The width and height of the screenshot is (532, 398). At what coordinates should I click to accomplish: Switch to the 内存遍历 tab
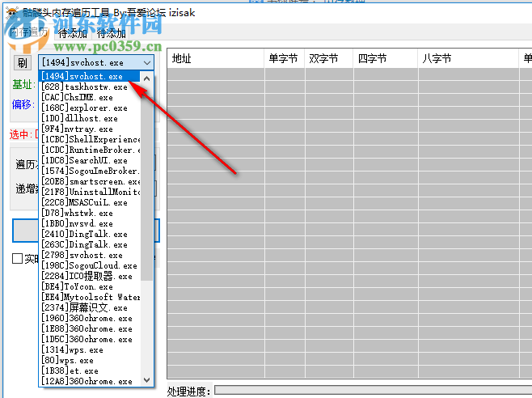tap(29, 32)
